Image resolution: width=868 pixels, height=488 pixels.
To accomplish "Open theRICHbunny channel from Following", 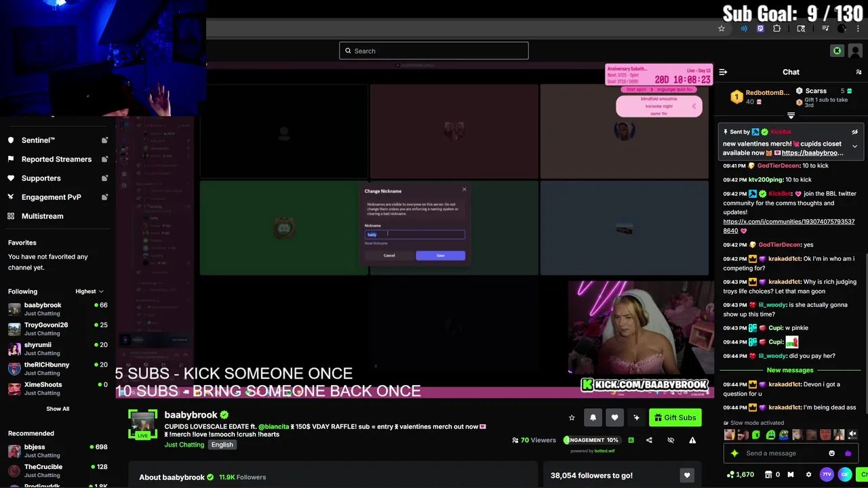I will point(58,369).
